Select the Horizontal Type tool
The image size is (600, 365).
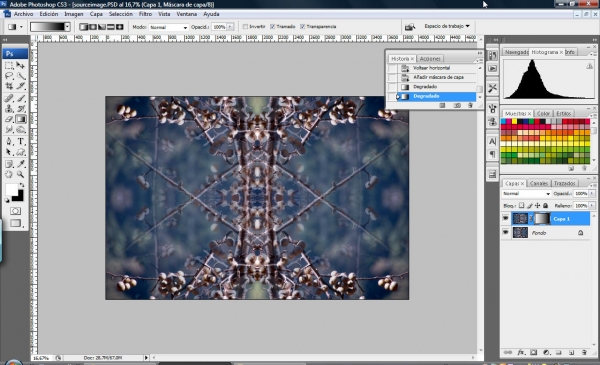click(21, 142)
